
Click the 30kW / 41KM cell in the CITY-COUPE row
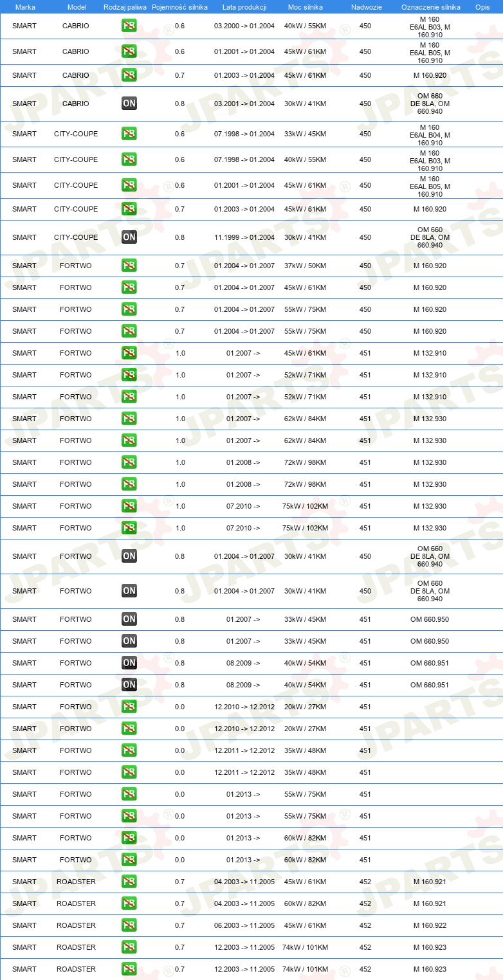coord(306,237)
